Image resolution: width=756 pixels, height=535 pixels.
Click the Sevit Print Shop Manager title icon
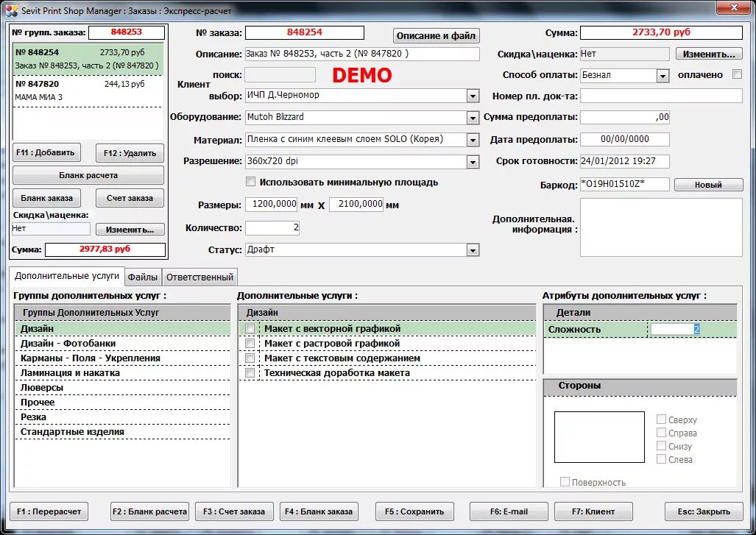(11, 10)
